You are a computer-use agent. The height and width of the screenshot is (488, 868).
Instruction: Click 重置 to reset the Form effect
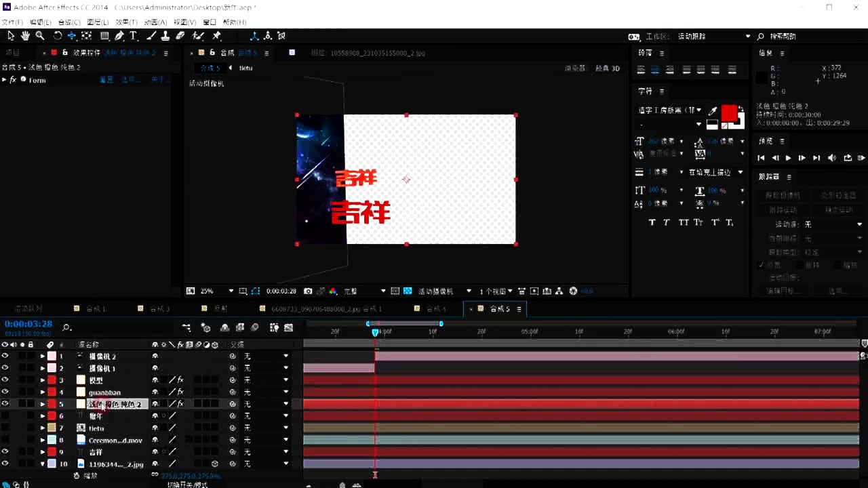coord(107,80)
